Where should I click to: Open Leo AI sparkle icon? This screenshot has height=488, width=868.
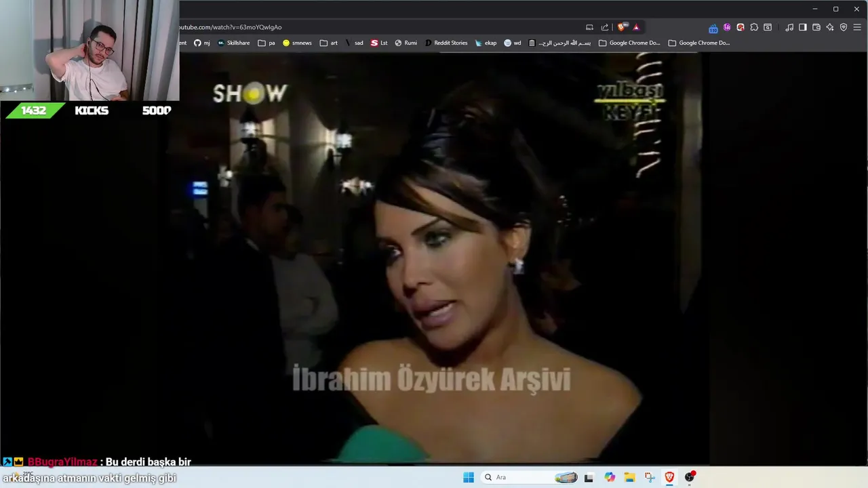[830, 27]
